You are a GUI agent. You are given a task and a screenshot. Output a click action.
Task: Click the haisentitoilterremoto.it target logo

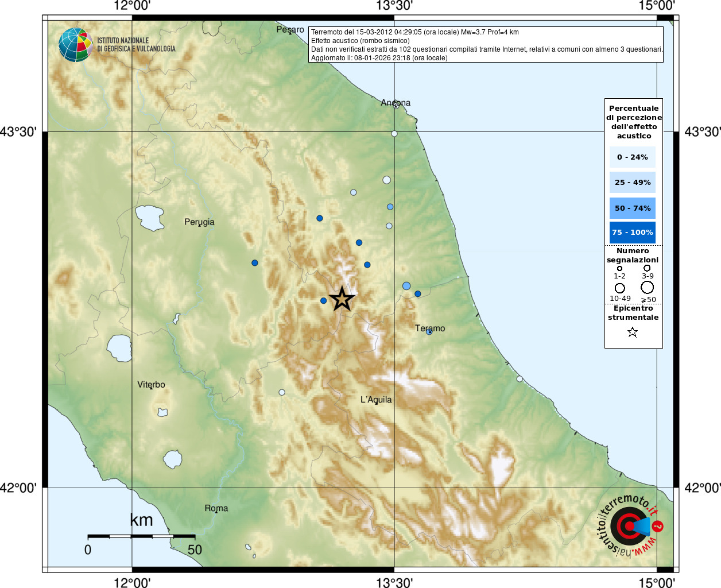click(630, 525)
